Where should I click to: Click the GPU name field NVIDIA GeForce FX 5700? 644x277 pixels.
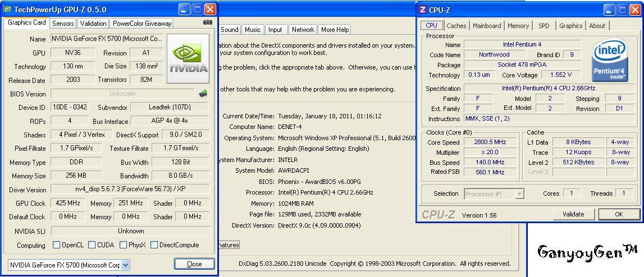coord(106,39)
